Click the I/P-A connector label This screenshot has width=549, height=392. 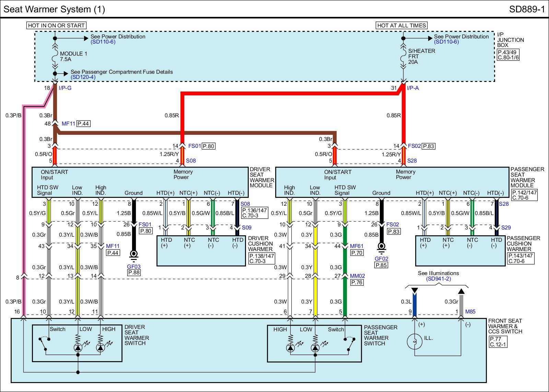(413, 88)
